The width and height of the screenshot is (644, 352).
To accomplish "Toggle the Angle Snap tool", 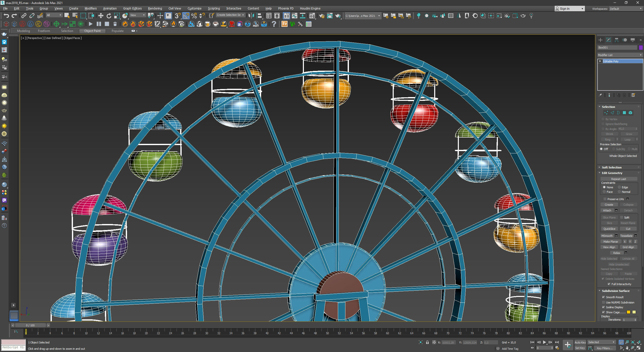I will [186, 16].
